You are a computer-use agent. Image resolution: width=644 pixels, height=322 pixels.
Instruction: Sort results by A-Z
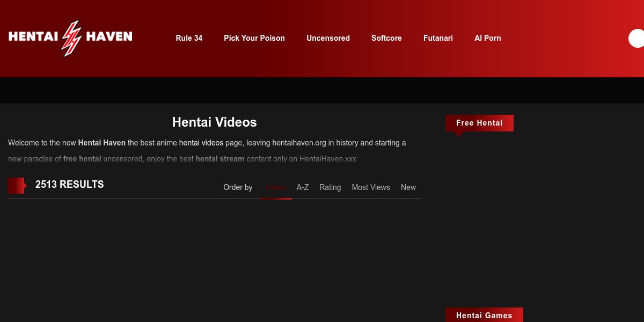coord(303,187)
